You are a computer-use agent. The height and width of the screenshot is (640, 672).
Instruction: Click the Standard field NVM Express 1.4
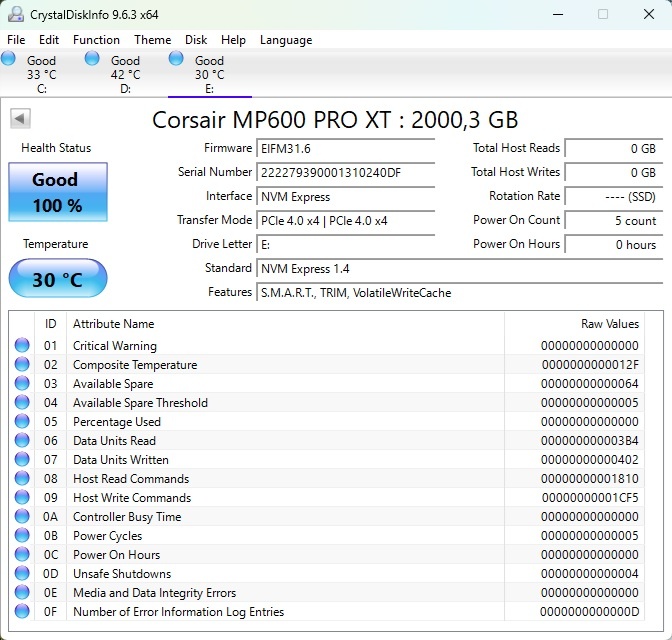460,269
